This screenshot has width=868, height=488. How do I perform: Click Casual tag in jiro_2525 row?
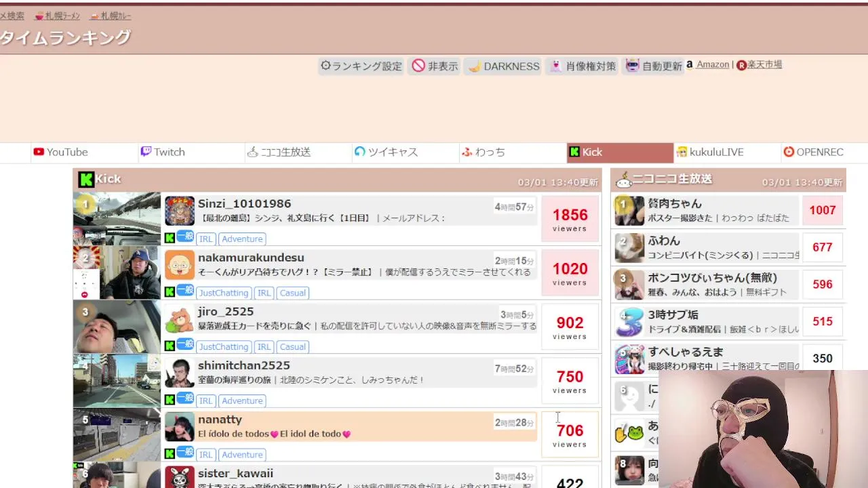[x=293, y=346]
